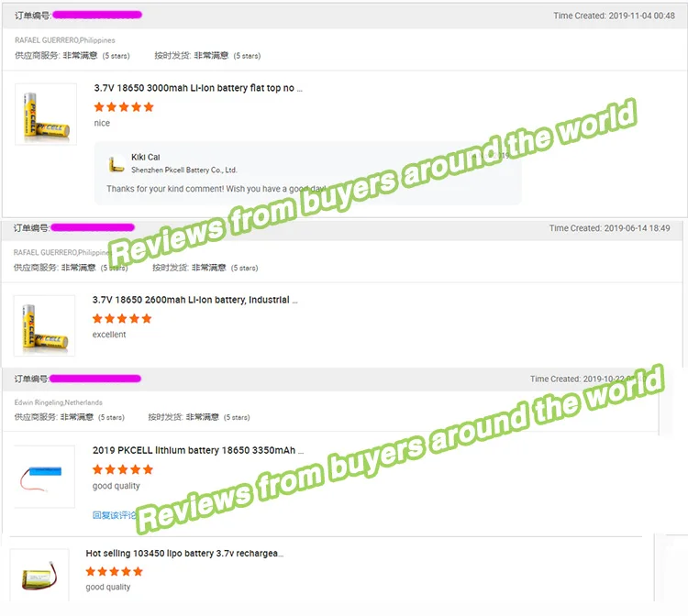This screenshot has width=688, height=616.
Task: Click the redacted order number of 2019-06-14 order
Action: (93, 227)
